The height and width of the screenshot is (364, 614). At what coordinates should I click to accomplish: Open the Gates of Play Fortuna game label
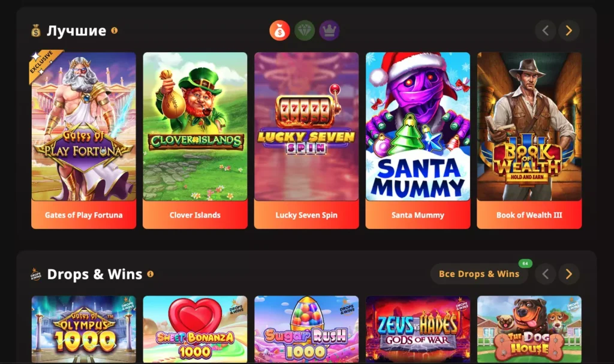pos(84,215)
